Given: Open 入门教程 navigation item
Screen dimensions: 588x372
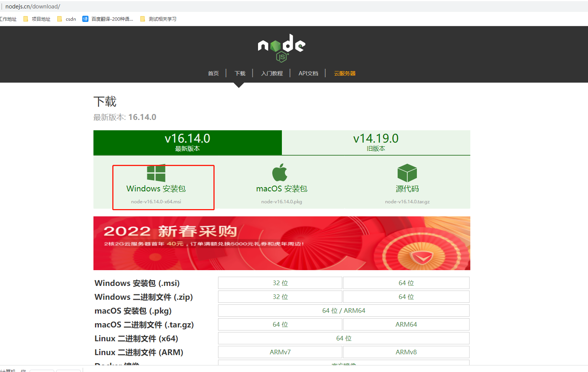Looking at the screenshot, I should click(x=272, y=73).
